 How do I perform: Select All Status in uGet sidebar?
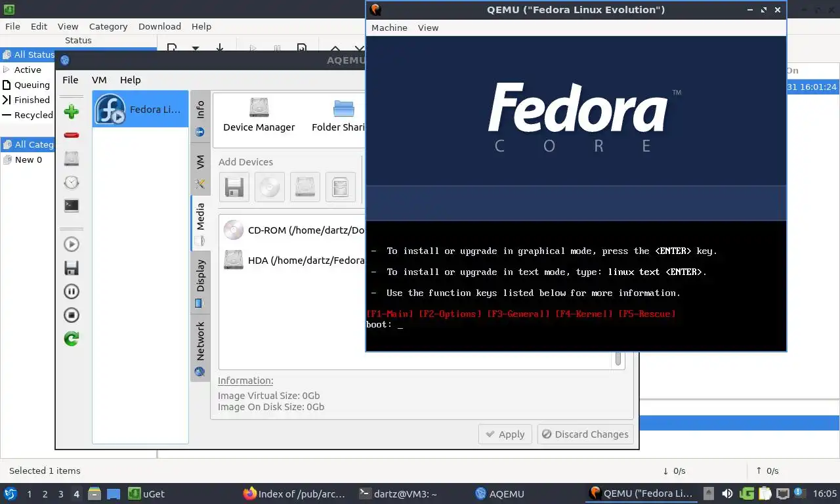coord(28,54)
